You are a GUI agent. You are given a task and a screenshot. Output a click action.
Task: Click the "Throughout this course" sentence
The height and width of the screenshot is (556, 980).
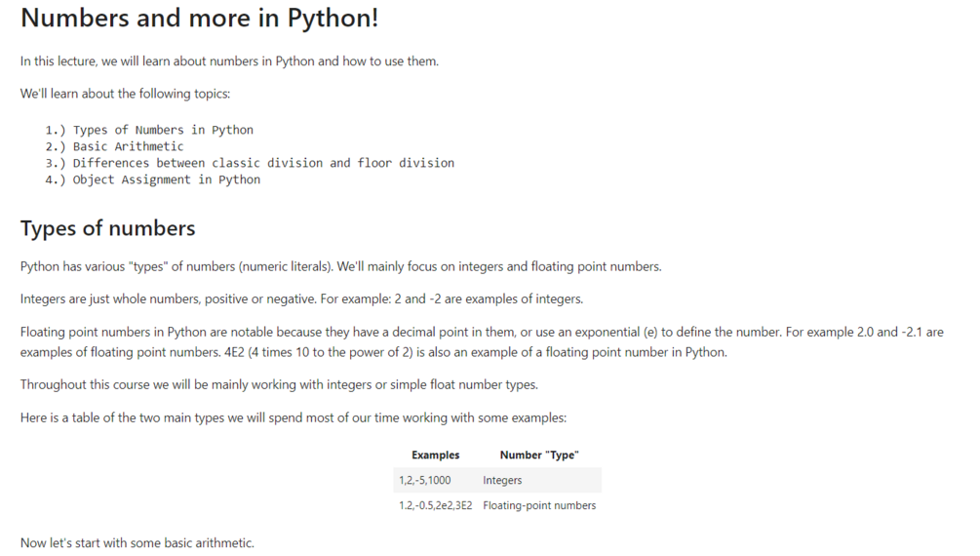coord(278,384)
